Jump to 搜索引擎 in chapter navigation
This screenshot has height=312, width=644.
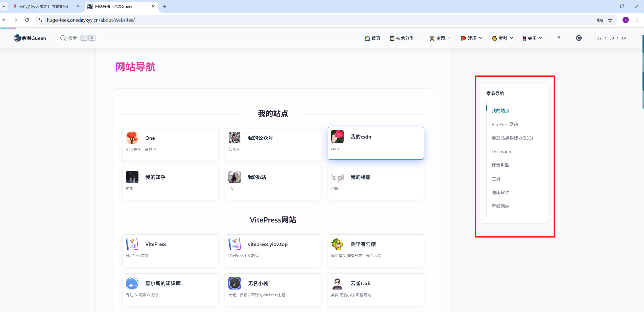(x=500, y=165)
